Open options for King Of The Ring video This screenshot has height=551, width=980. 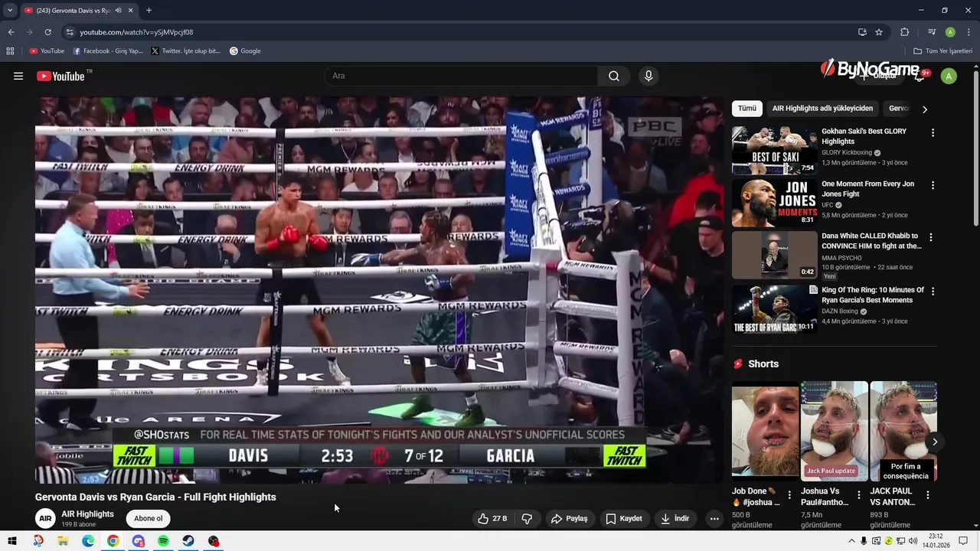coord(931,292)
